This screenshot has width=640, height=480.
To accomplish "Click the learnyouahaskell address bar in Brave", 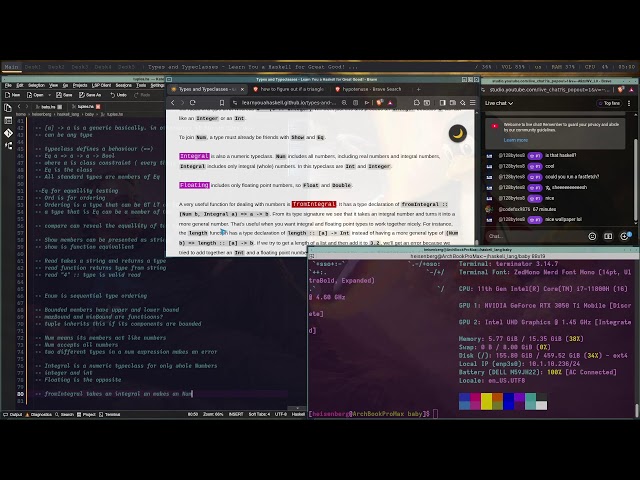I will (289, 103).
